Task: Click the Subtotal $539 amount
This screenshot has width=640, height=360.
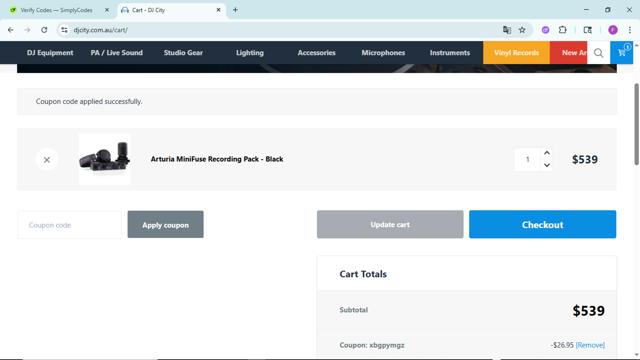Action: (x=588, y=311)
